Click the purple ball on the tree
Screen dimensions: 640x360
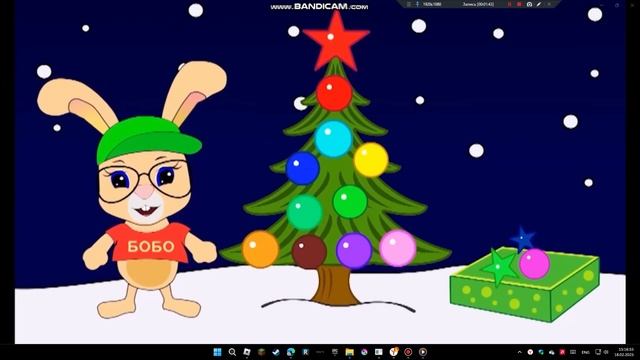tap(354, 250)
